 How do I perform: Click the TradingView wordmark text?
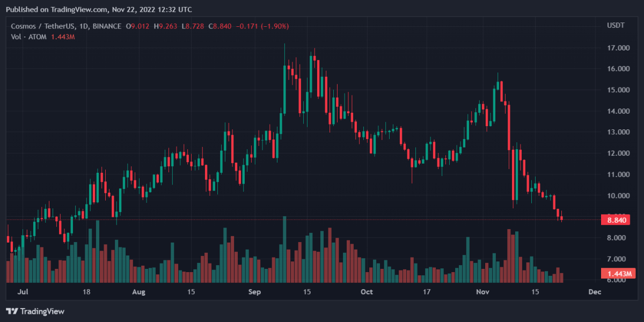click(x=42, y=311)
